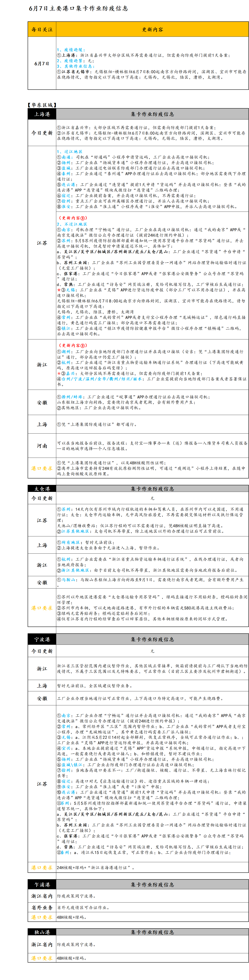This screenshot has width=249, height=980.
Task: Click the 江苏 row label in 宁波港 table
Action: point(42,784)
